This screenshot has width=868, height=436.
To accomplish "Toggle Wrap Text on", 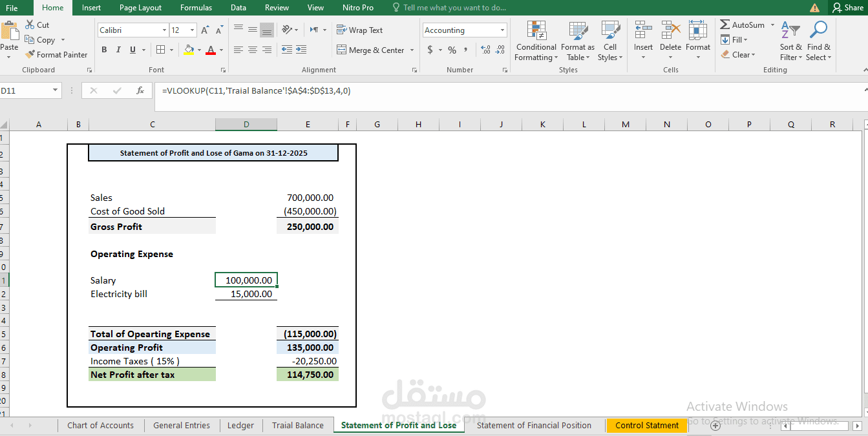I will [x=360, y=30].
